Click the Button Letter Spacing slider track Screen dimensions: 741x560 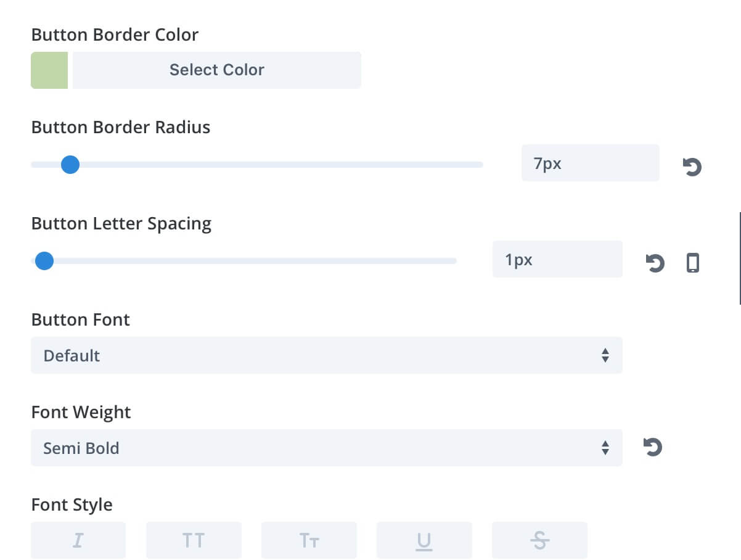(x=244, y=261)
